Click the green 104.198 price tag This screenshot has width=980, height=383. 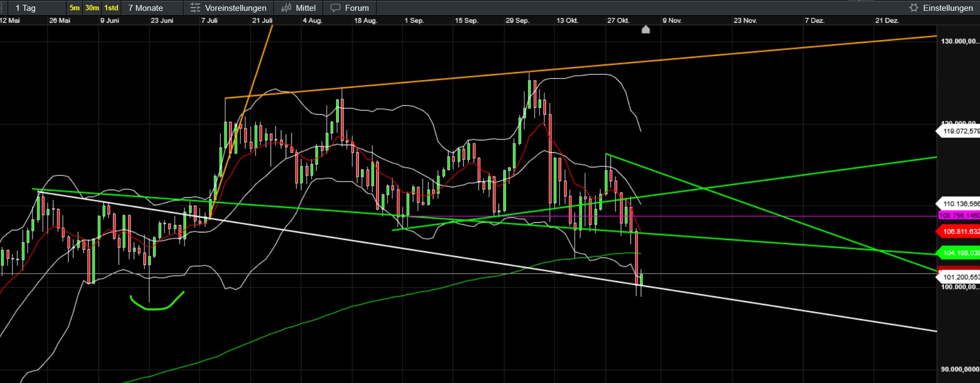[x=959, y=253]
